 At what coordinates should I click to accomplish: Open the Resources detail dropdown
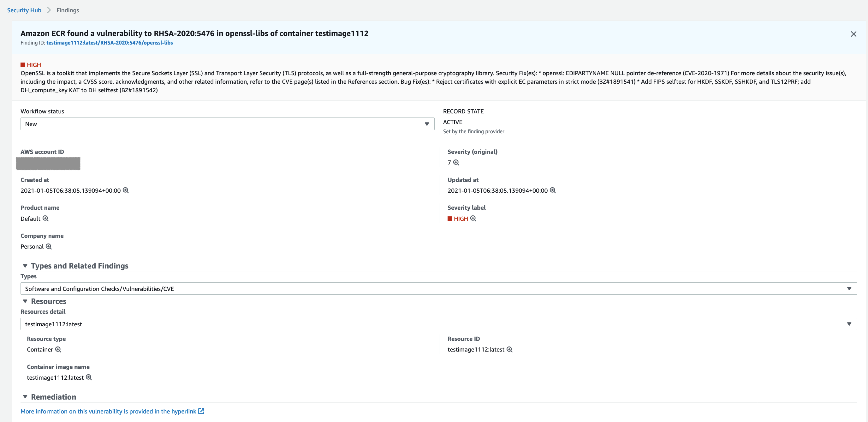[438, 324]
